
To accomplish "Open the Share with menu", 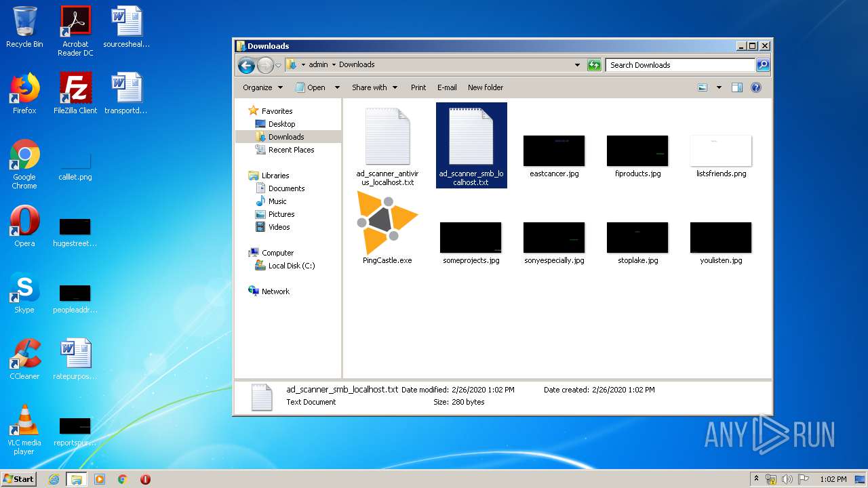I will click(374, 87).
